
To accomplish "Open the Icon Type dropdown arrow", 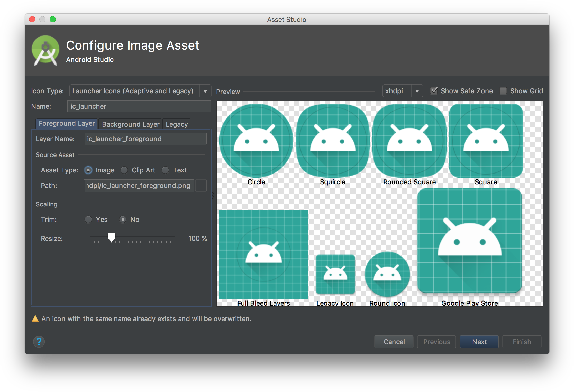I will (x=205, y=91).
